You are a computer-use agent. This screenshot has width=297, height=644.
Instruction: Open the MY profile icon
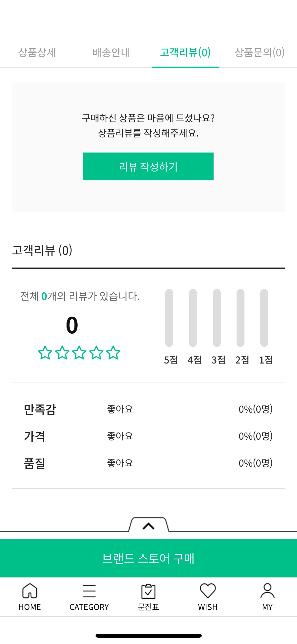click(267, 591)
